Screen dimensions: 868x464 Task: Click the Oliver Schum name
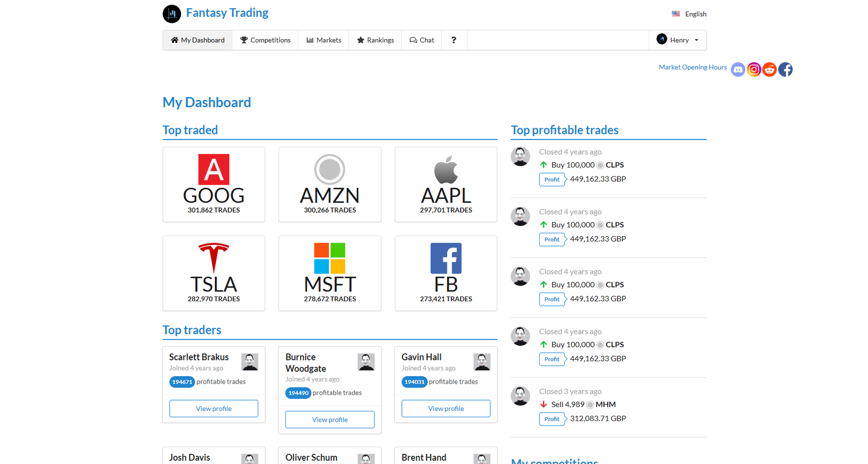point(311,457)
